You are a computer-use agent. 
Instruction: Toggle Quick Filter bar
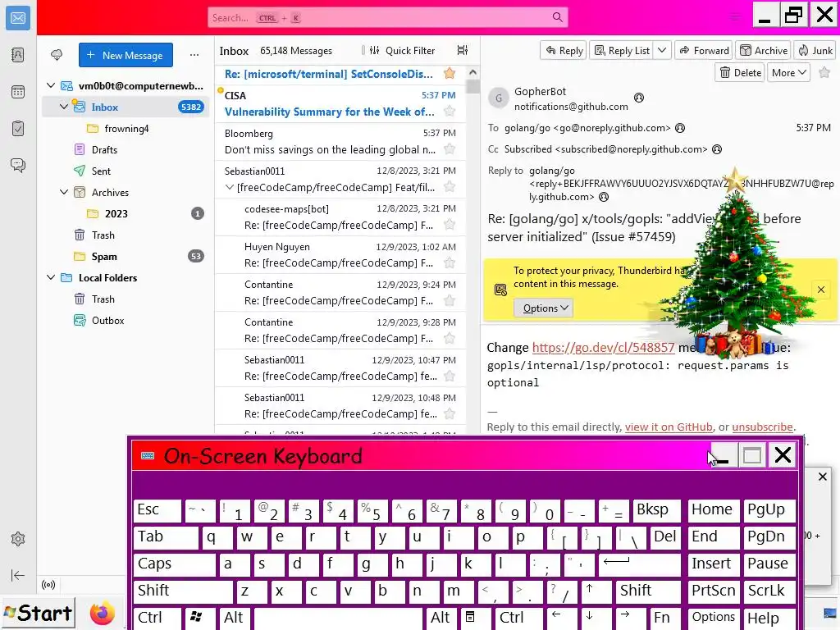point(404,50)
